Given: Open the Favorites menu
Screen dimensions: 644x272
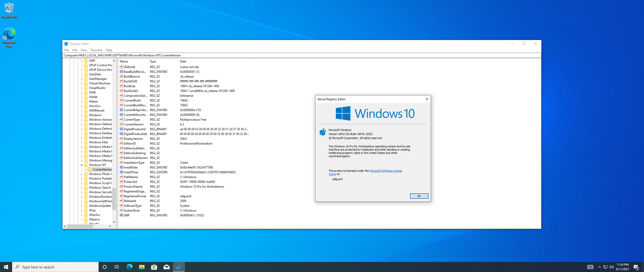Looking at the screenshot, I should coord(96,50).
